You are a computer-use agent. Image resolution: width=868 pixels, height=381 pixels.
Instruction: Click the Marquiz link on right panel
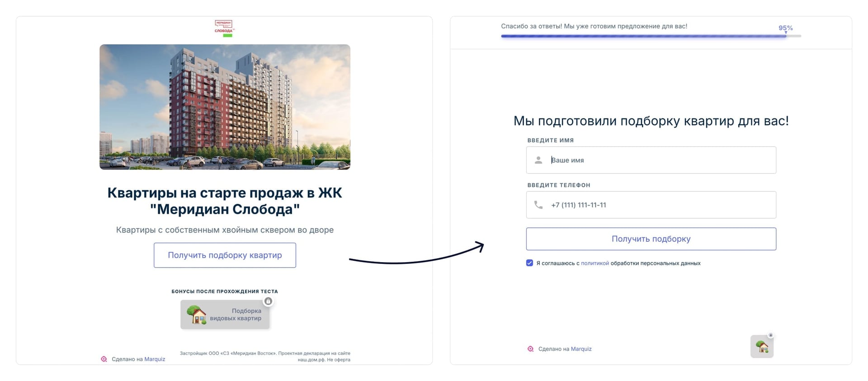(581, 349)
